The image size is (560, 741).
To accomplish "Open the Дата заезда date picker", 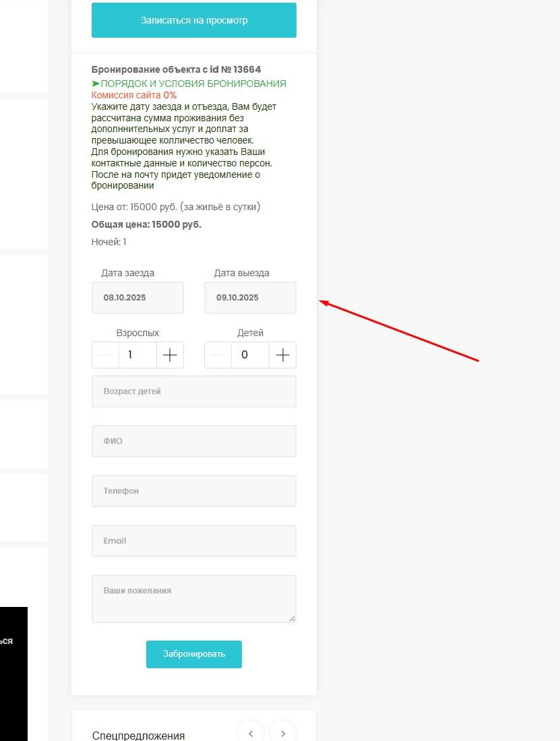I will point(137,298).
